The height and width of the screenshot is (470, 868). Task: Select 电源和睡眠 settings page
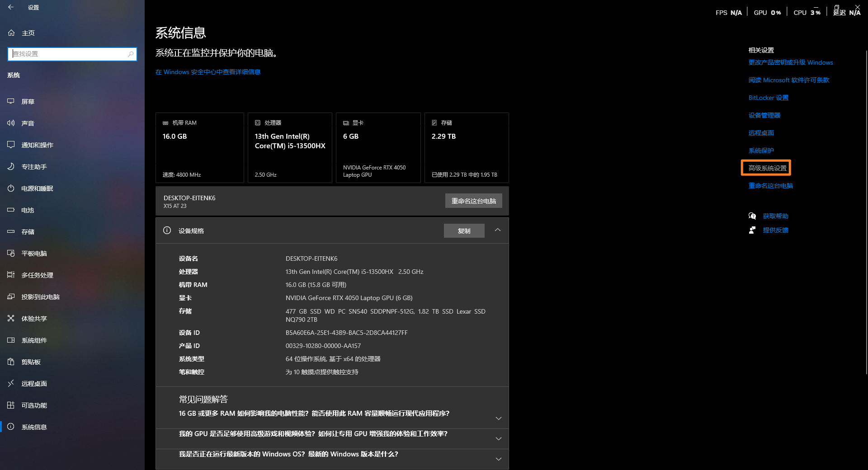(72, 188)
